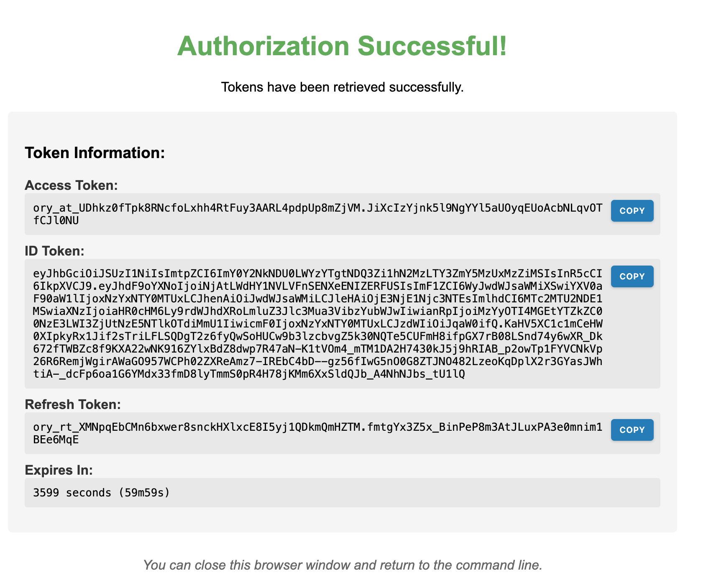Click the word 'Authorization' in the heading
Screen dimensions: 706x588
(x=263, y=46)
